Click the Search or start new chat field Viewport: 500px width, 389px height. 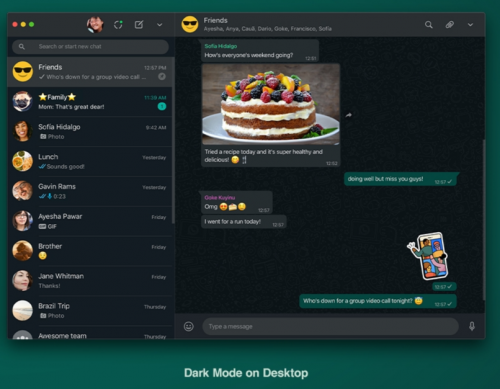[90, 47]
